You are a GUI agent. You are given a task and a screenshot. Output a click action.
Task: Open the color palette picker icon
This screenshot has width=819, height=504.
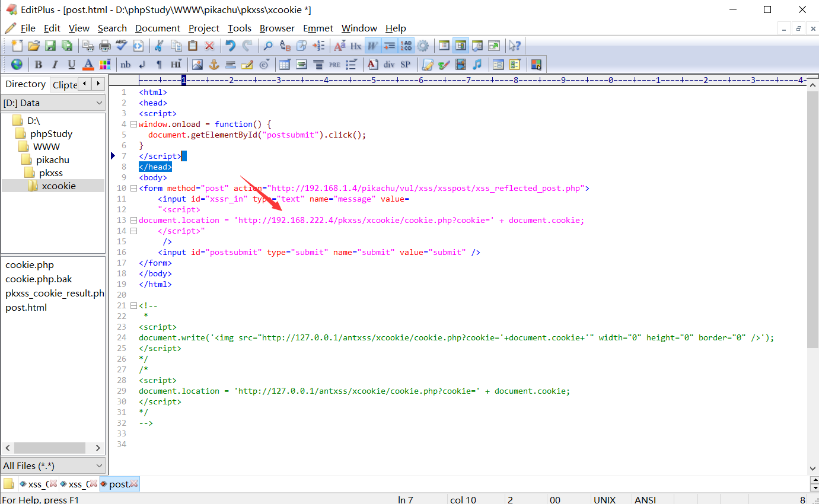click(105, 64)
